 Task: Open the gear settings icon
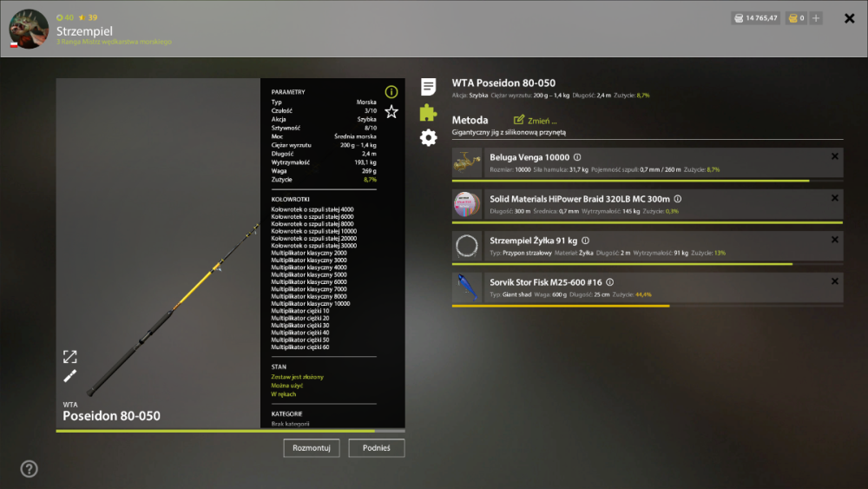(x=428, y=137)
